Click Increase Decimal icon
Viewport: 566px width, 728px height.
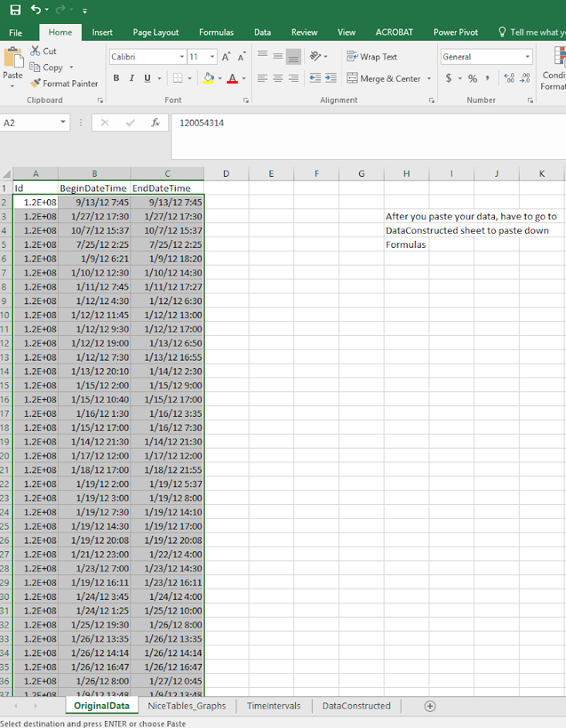pyautogui.click(x=509, y=79)
